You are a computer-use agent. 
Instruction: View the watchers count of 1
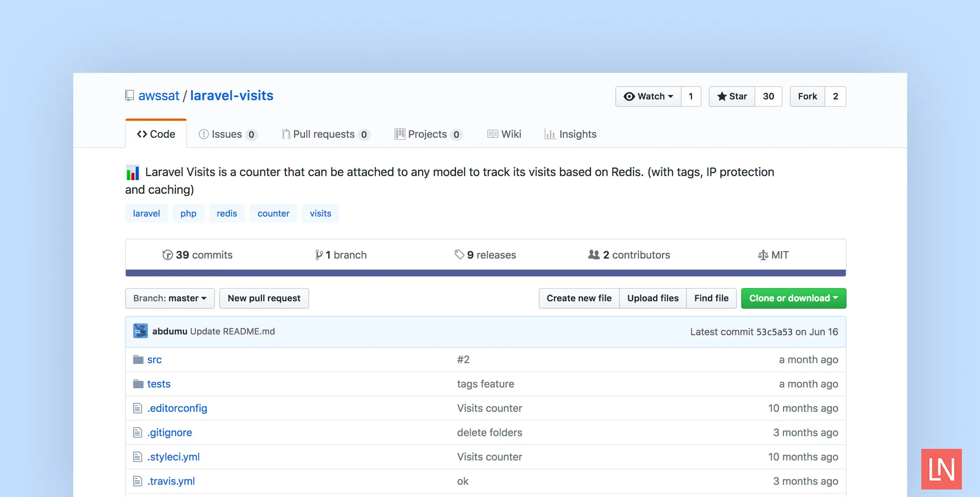click(x=691, y=96)
